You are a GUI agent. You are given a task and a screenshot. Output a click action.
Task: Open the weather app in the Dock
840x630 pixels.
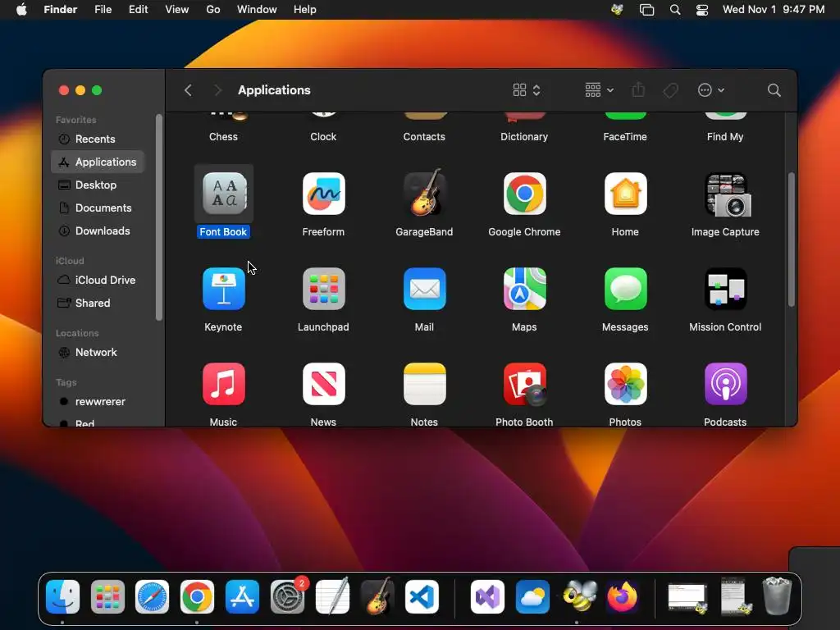[532, 597]
